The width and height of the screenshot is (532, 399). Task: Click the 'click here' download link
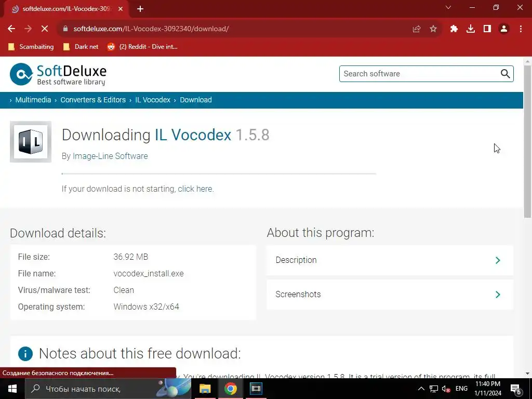[x=195, y=189]
